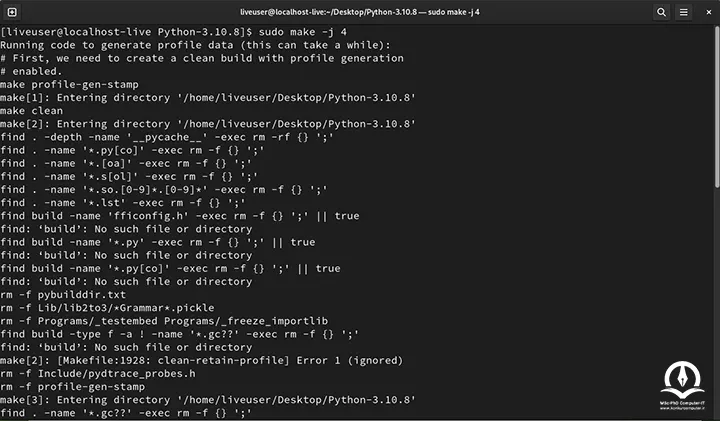Close the terminal window
This screenshot has height=421, width=720.
click(709, 12)
